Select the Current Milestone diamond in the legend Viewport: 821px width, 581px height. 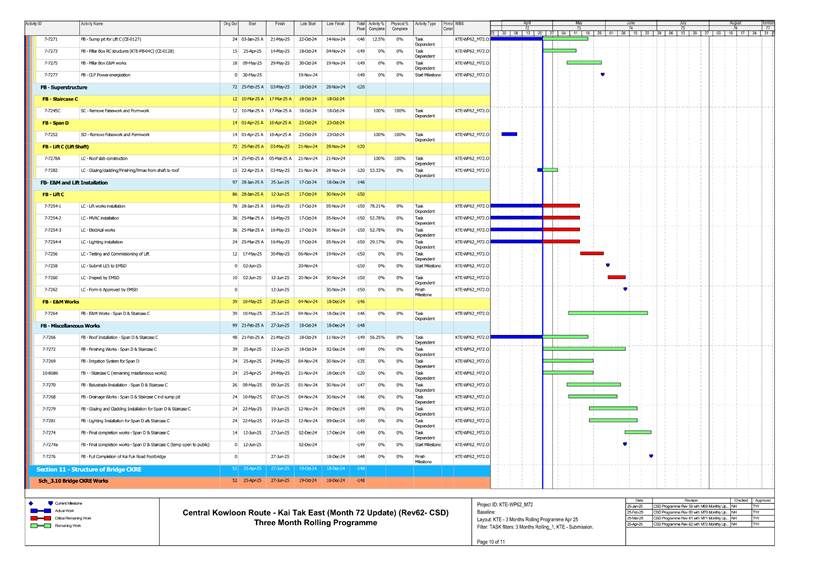[x=31, y=504]
